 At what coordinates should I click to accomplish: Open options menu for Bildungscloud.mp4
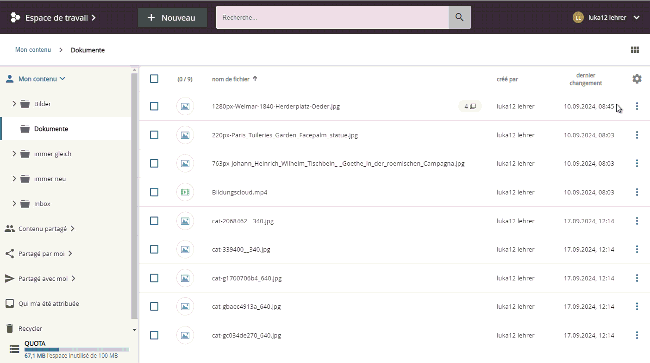click(637, 192)
